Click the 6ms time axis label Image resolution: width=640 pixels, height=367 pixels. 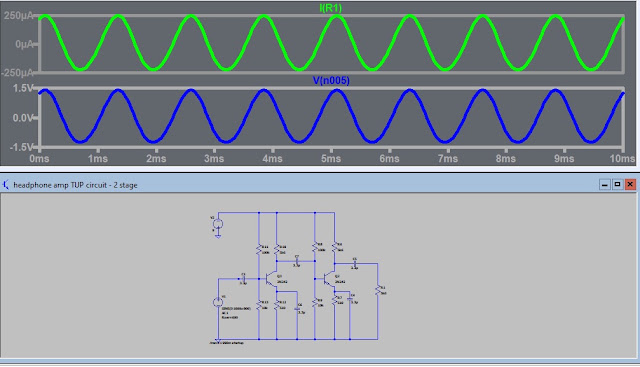(x=389, y=158)
